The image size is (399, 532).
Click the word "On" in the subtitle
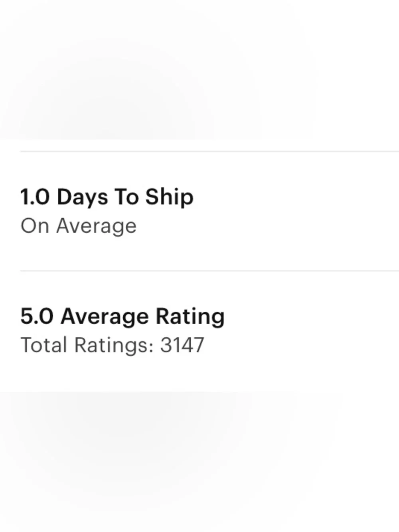[x=35, y=226]
